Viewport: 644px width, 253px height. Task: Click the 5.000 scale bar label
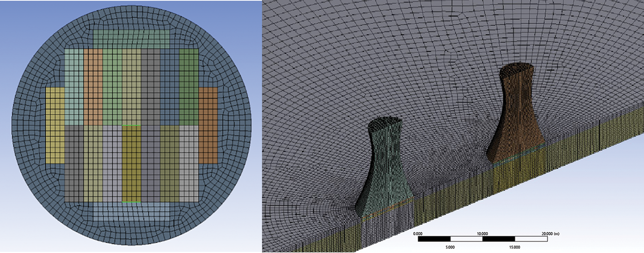point(450,247)
